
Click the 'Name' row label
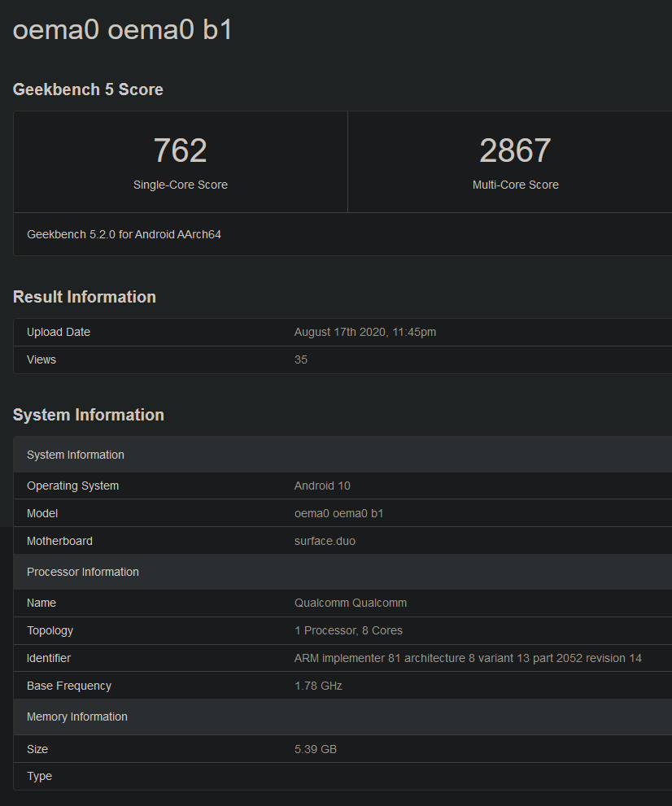pyautogui.click(x=41, y=603)
